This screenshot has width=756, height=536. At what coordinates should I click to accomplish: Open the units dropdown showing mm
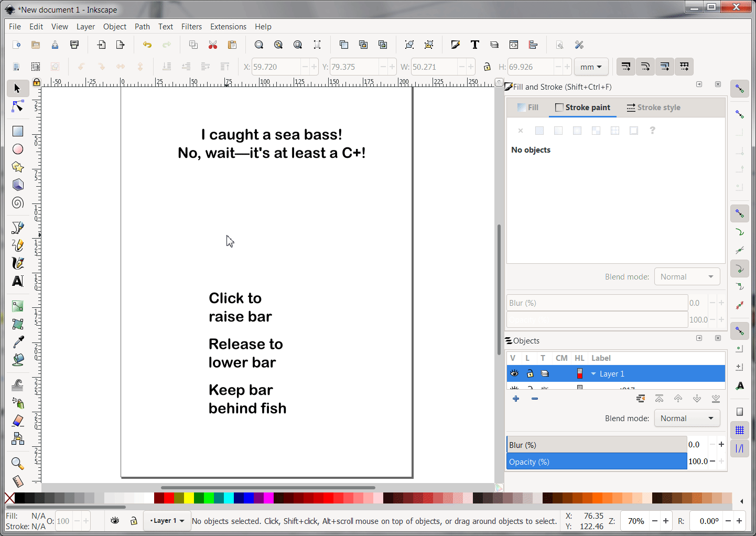pyautogui.click(x=591, y=67)
